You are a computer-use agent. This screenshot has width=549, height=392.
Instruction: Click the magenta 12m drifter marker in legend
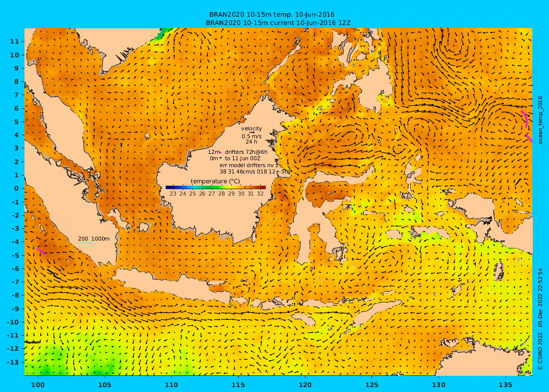tap(221, 152)
